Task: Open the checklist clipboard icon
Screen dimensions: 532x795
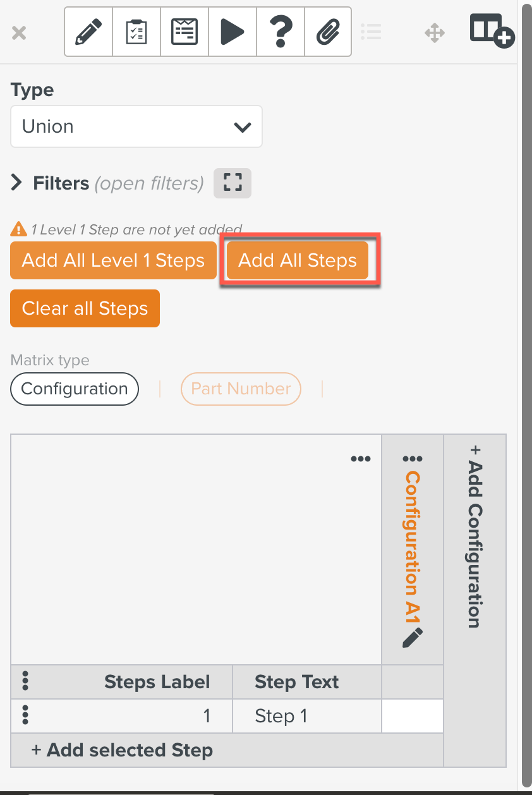Action: (x=136, y=32)
